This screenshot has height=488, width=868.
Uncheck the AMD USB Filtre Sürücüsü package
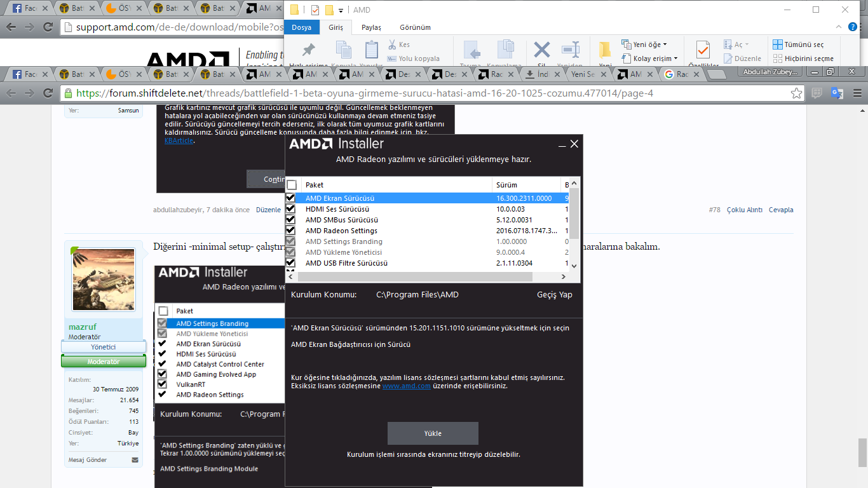(291, 263)
